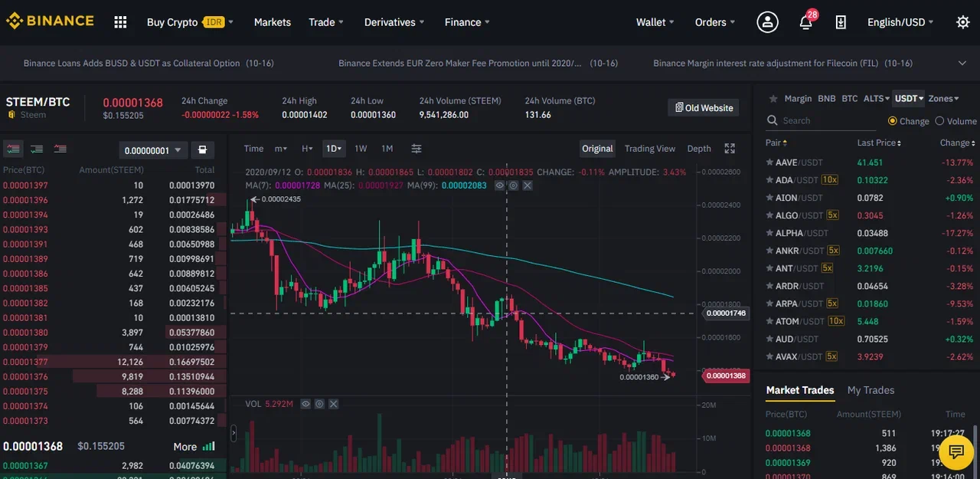This screenshot has height=479, width=980.
Task: Switch order book to sell orders only view
Action: click(x=60, y=149)
